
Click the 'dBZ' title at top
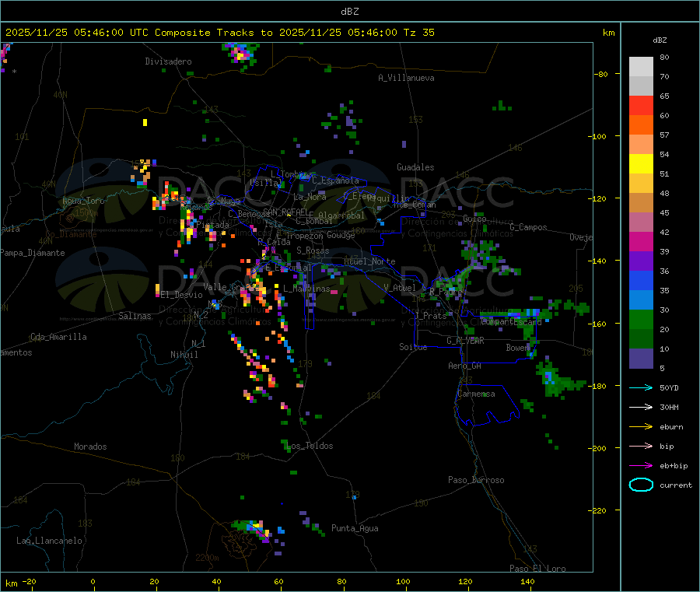[x=349, y=12]
